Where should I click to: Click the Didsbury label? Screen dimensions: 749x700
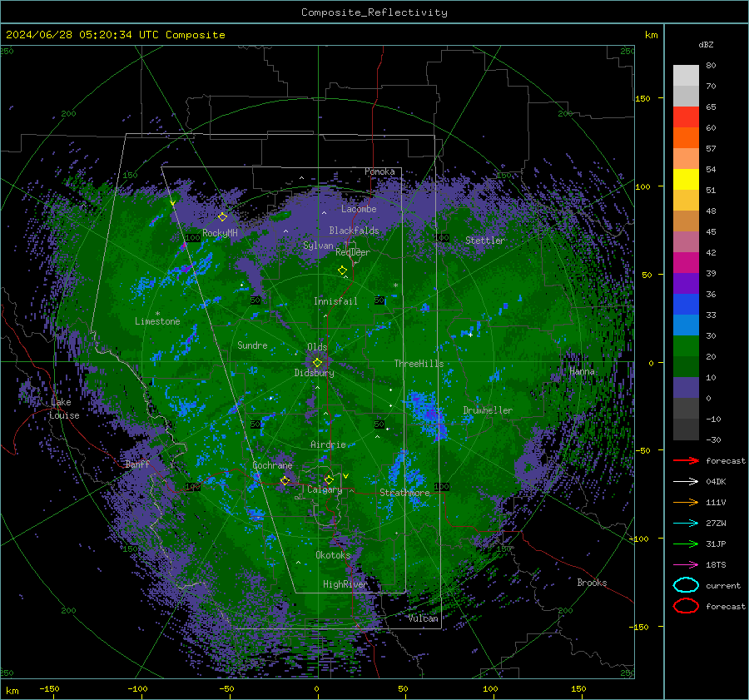pyautogui.click(x=314, y=373)
